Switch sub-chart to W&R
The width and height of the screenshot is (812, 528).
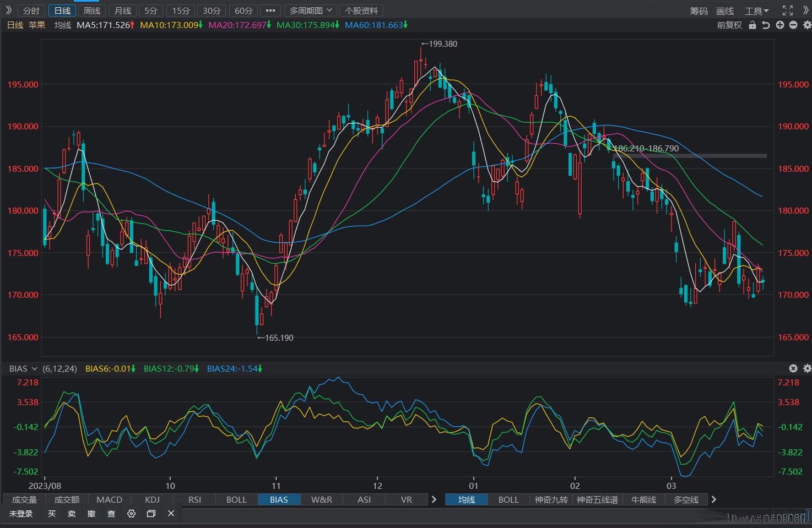click(322, 499)
